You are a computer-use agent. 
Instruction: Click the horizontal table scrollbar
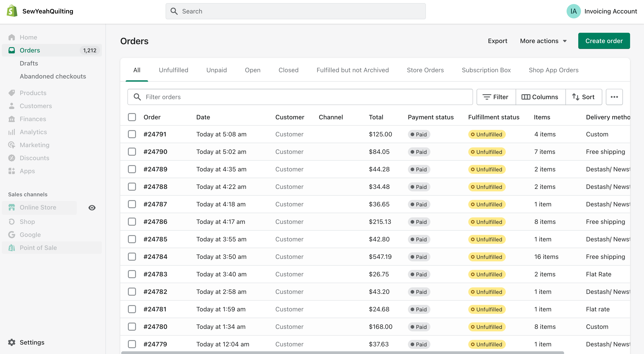pos(342,352)
